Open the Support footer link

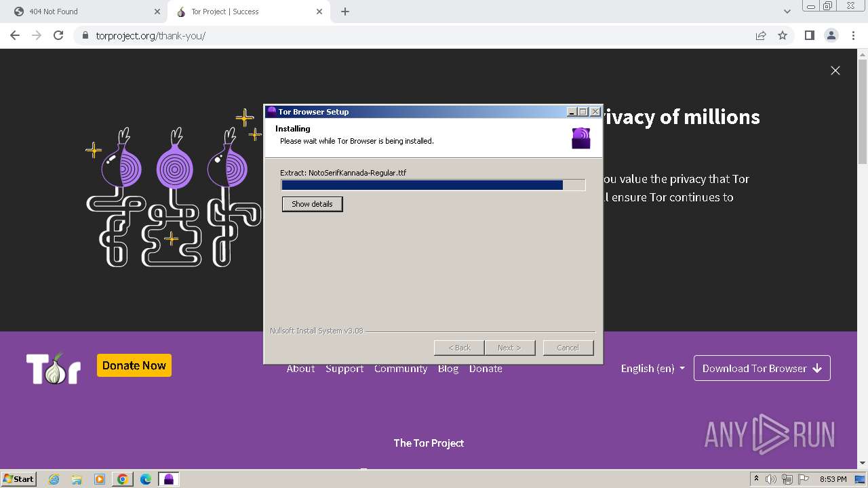click(x=344, y=369)
